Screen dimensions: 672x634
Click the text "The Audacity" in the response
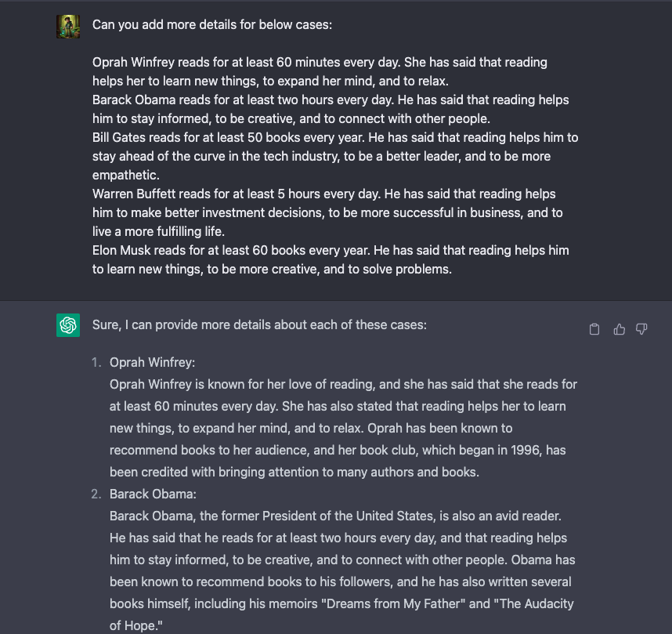(x=521, y=603)
